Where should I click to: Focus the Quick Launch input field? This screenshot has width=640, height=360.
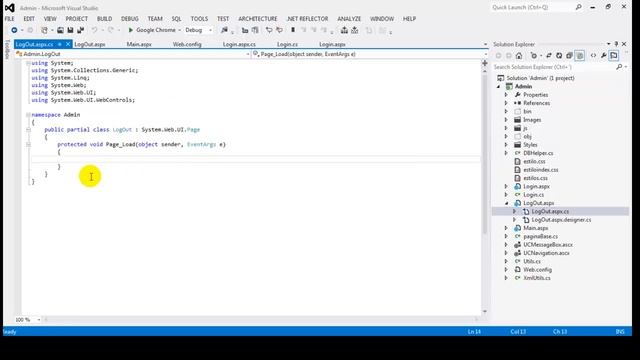pos(531,7)
